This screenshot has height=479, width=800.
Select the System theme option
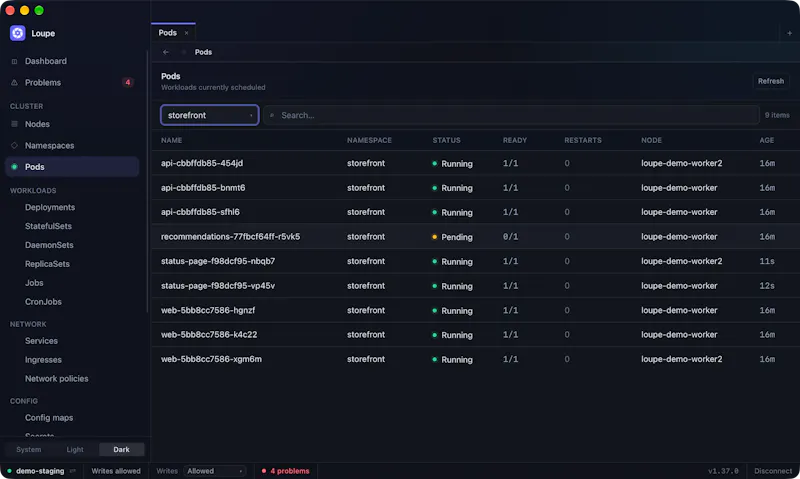pos(29,449)
